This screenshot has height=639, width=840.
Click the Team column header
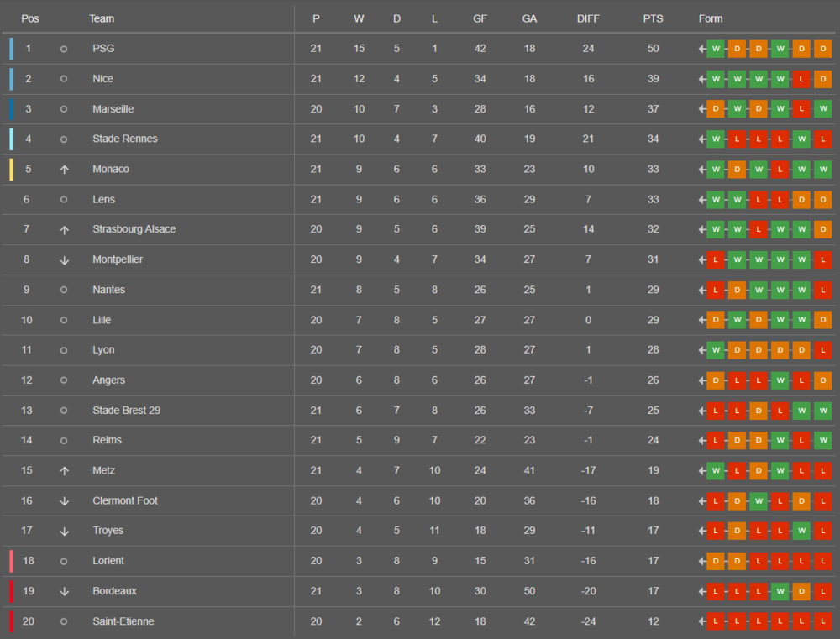pos(102,18)
